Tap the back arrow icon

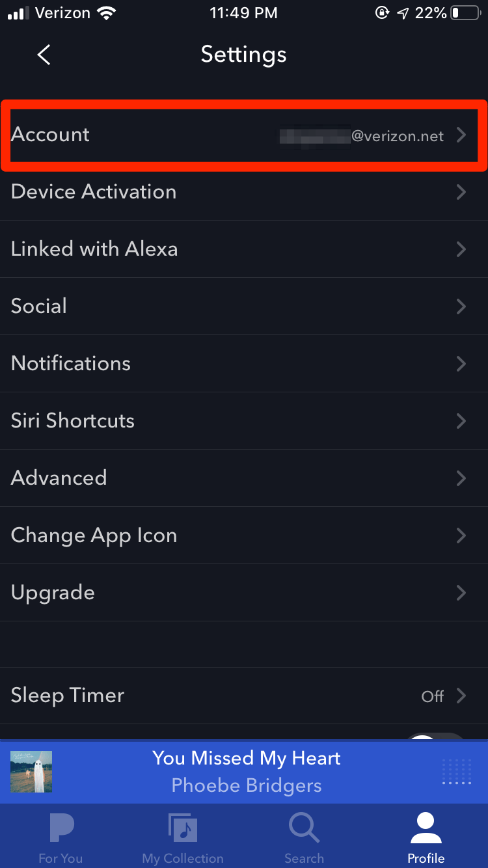44,55
